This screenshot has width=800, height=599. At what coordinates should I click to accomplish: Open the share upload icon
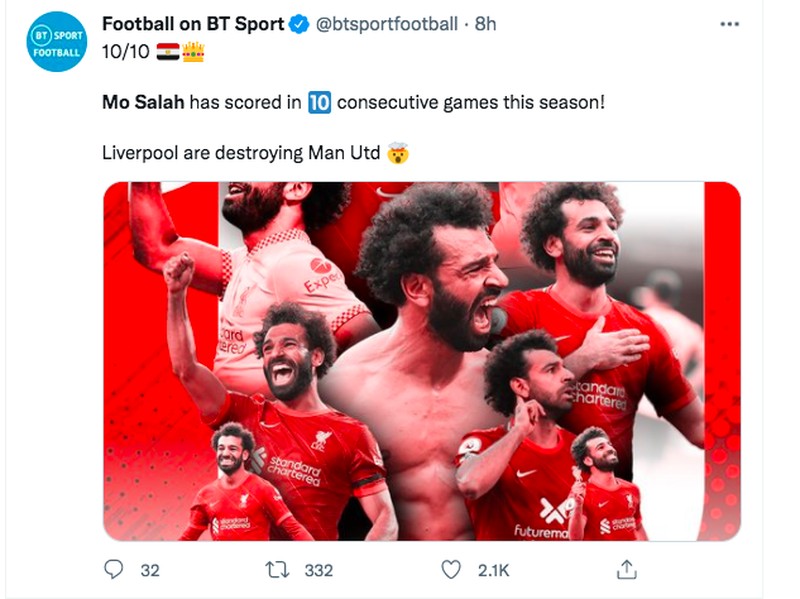[x=627, y=567]
